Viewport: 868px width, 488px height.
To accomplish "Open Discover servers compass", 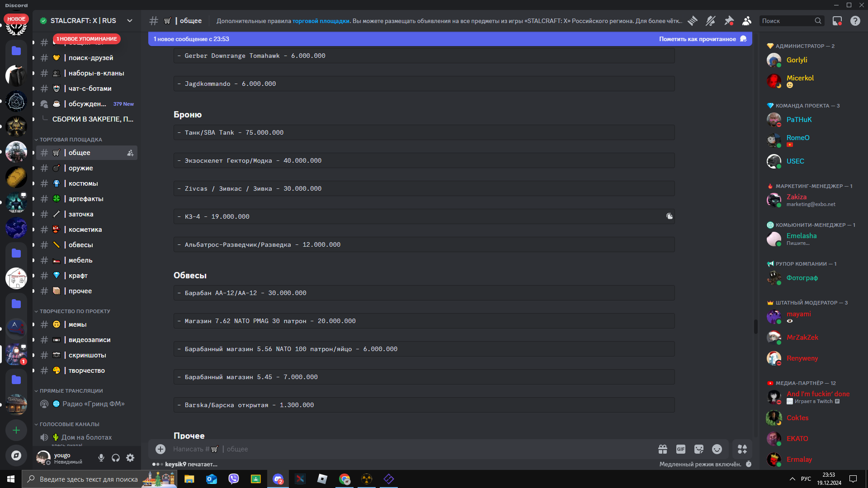I will point(16,455).
